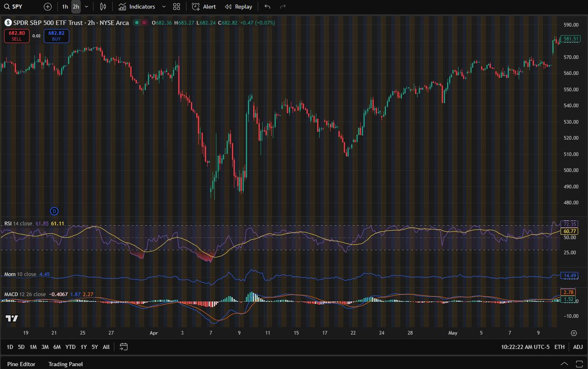Click the 480.00 price scale label
The image size is (588, 369).
coord(571,203)
